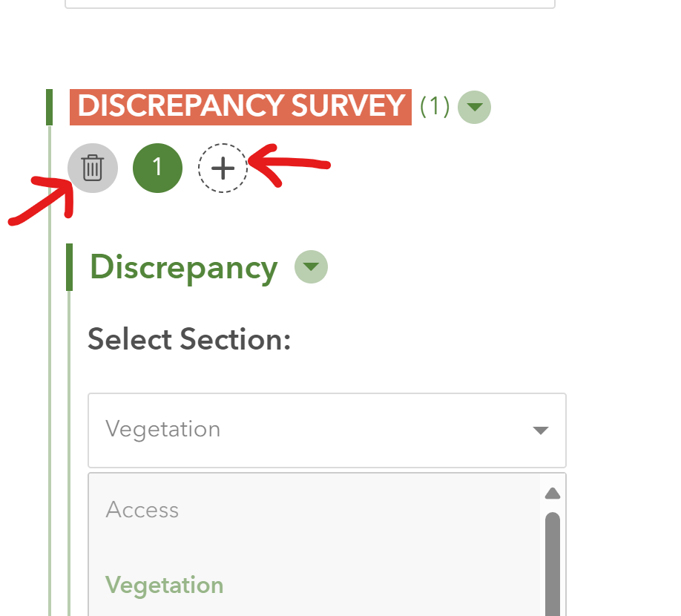Choose Access from the section list

click(x=142, y=510)
